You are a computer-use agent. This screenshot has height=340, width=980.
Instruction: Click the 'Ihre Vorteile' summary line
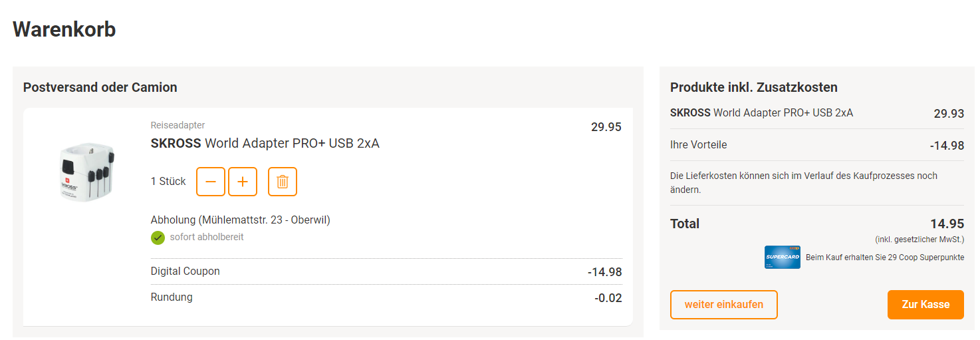698,144
